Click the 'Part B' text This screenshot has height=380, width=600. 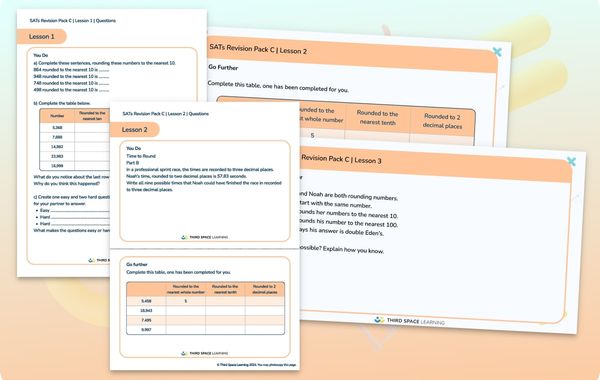tap(132, 163)
